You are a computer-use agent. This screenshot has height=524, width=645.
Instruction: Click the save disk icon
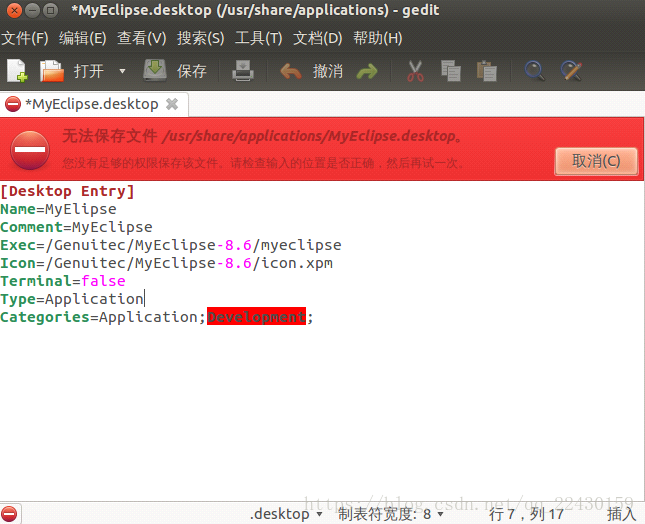[x=155, y=70]
